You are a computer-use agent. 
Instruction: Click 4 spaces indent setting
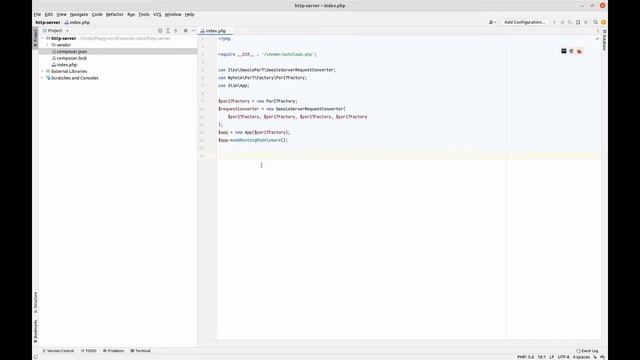581,357
